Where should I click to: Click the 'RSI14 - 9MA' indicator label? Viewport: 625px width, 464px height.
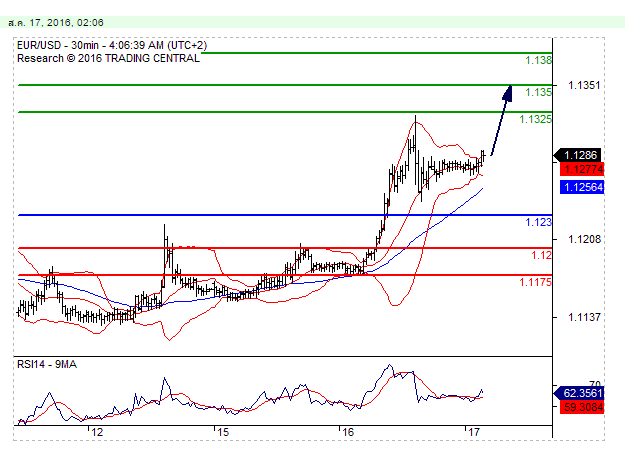(x=47, y=364)
